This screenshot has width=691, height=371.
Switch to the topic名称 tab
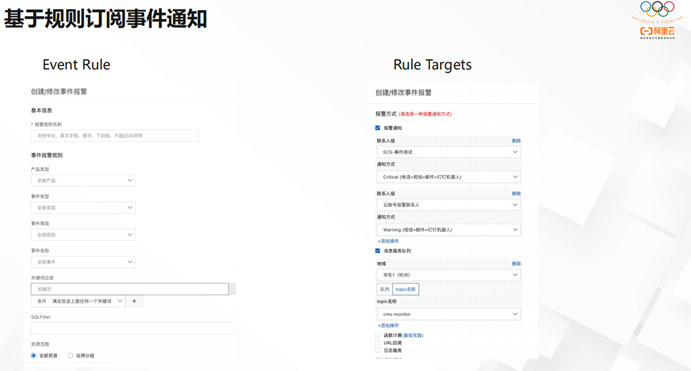coord(405,289)
